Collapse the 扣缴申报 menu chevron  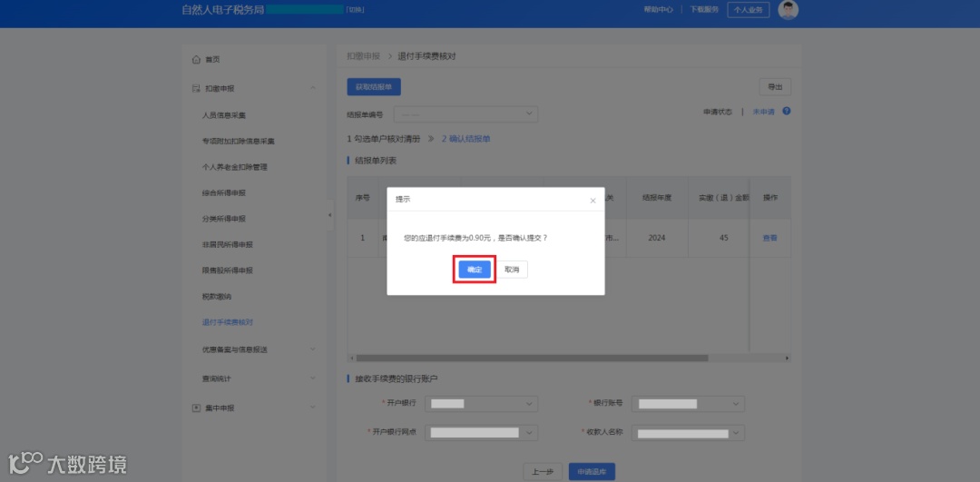tap(312, 89)
